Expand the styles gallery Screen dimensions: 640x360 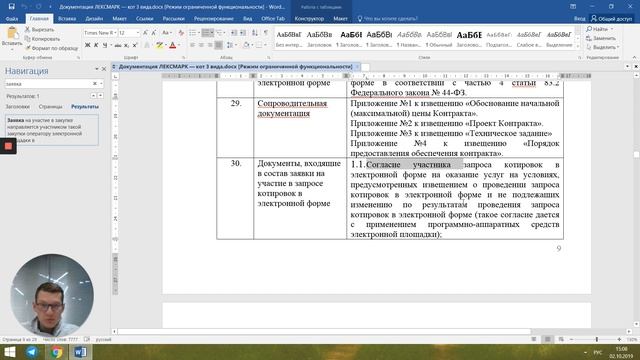[x=578, y=47]
